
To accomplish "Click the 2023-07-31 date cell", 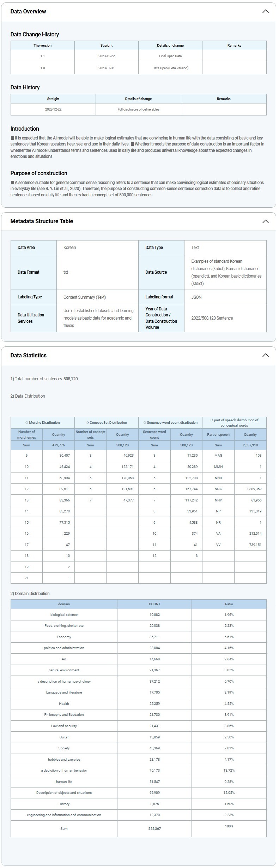I will point(106,68).
